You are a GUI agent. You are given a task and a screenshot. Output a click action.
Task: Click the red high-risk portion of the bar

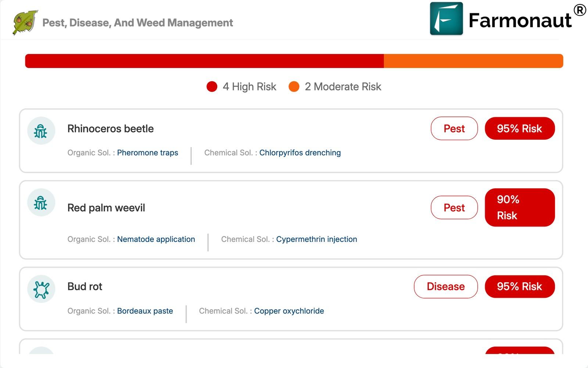pyautogui.click(x=204, y=61)
